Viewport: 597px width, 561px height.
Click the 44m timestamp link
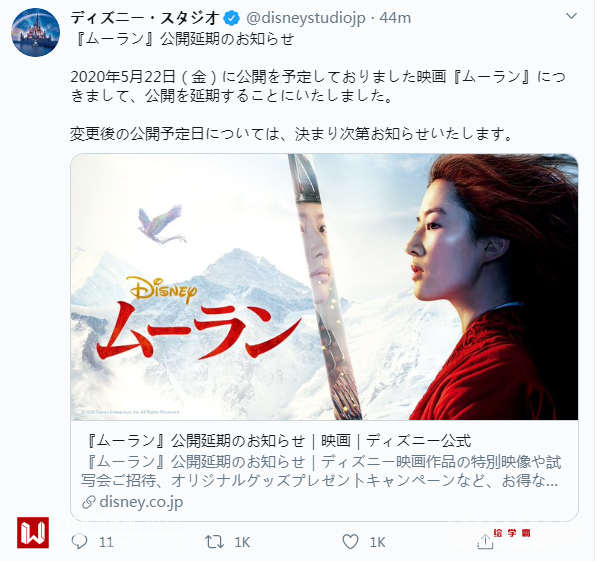[x=395, y=18]
